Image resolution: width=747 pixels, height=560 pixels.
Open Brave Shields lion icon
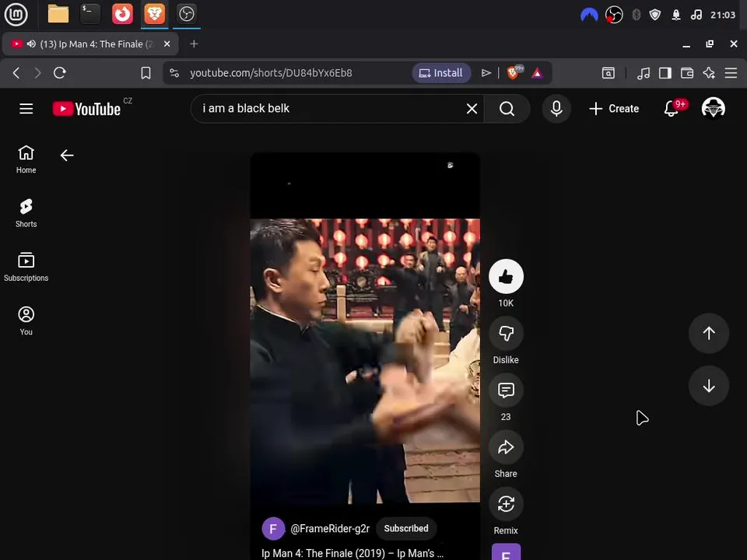(514, 72)
